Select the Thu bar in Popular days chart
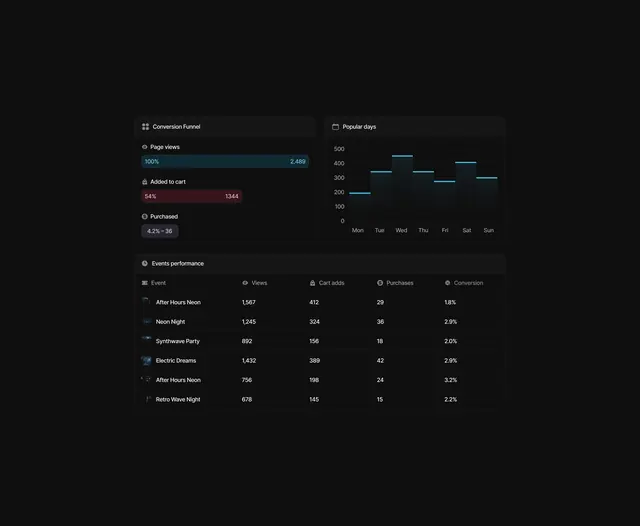The image size is (640, 526). [423, 196]
